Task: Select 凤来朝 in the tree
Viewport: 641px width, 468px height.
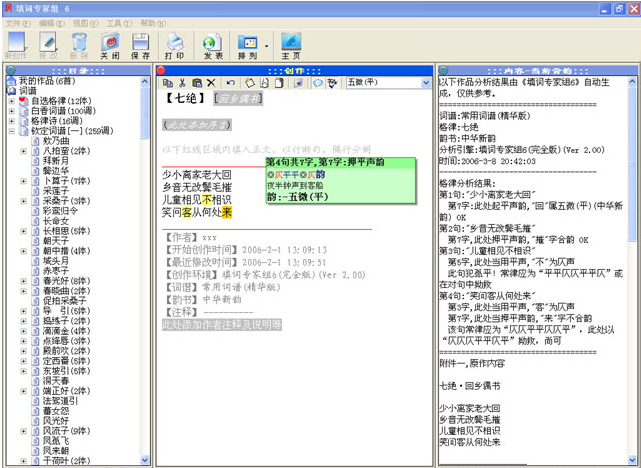Action: 56,451
